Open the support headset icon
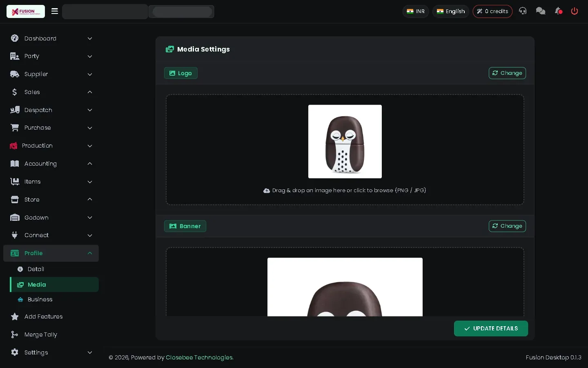This screenshot has width=588, height=368. tap(523, 11)
